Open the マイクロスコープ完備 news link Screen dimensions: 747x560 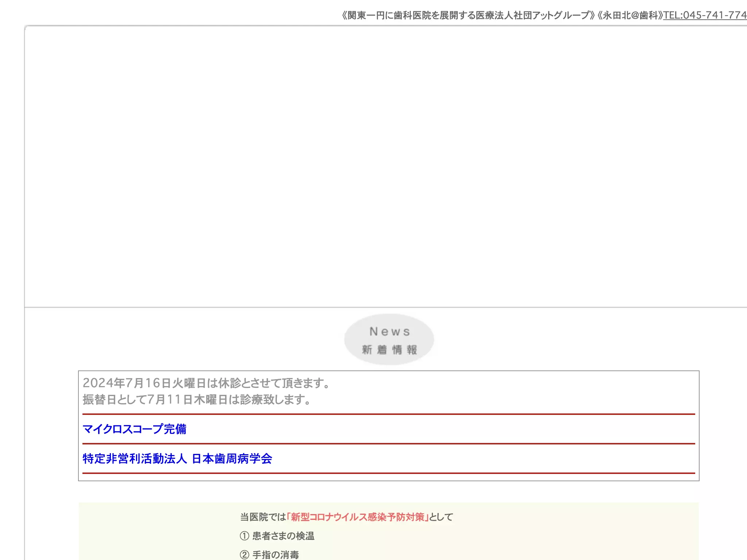pos(135,429)
